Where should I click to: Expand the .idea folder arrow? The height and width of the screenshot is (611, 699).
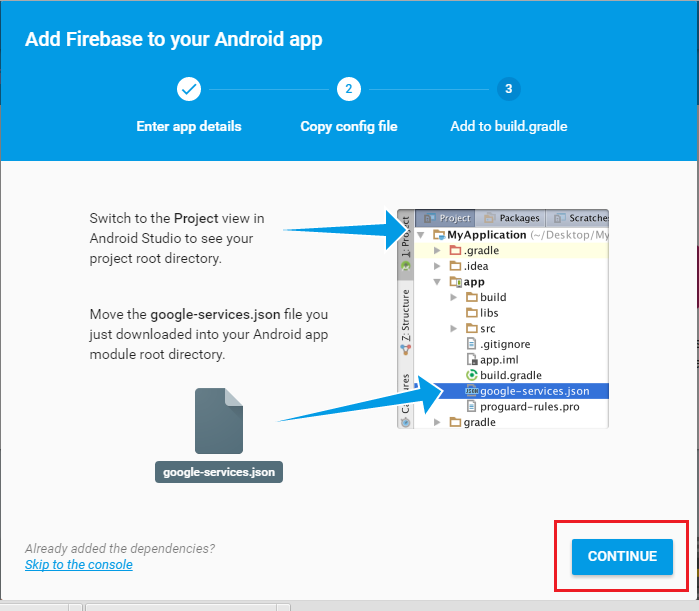437,267
